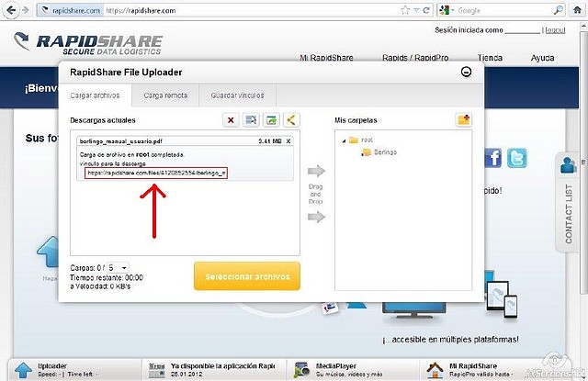588x381 pixels.
Task: Click the rapidshare download link field
Action: click(x=156, y=173)
